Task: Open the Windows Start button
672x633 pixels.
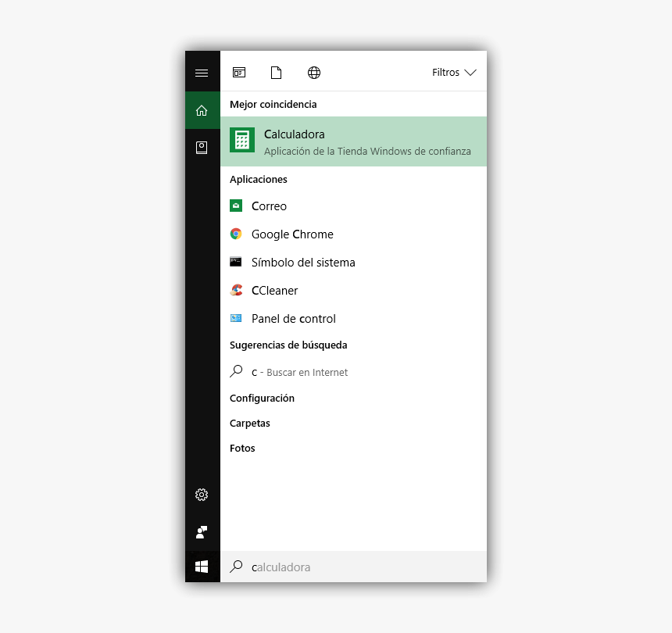Action: pos(202,567)
